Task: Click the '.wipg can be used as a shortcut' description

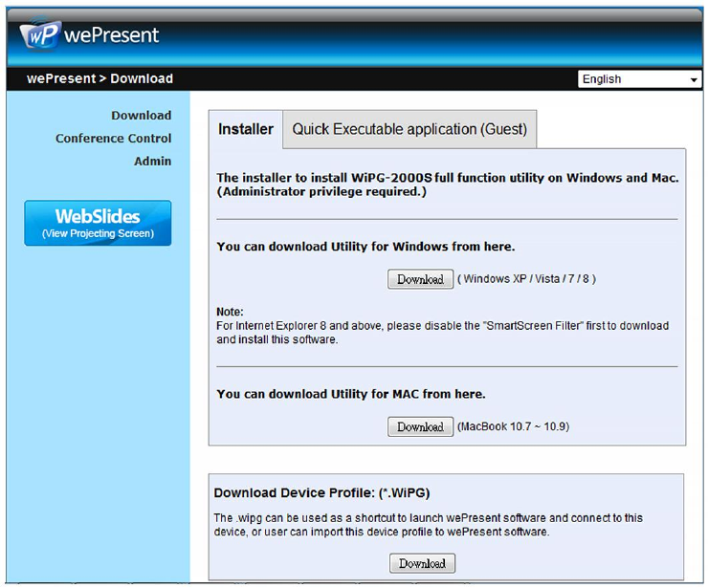Action: [428, 525]
